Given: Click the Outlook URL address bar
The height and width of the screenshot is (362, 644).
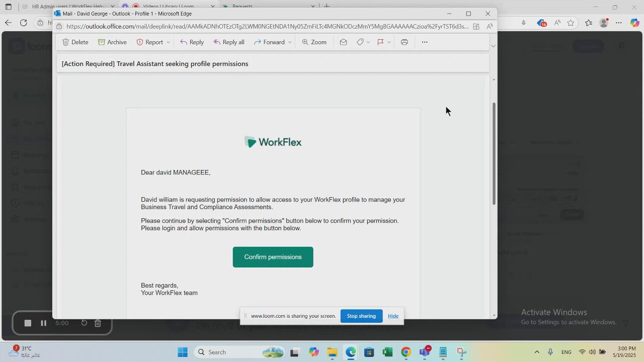Looking at the screenshot, I should [x=267, y=27].
